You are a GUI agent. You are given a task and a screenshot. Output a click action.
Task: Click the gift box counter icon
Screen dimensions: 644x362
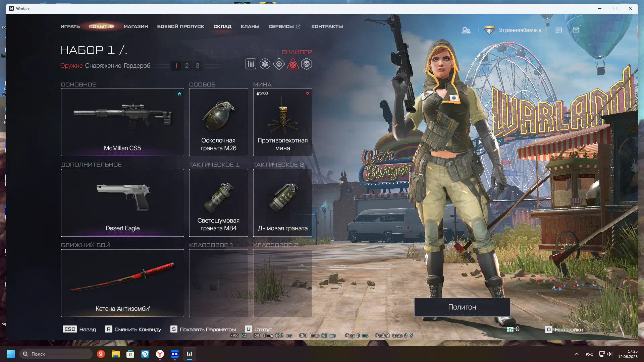coord(510,329)
